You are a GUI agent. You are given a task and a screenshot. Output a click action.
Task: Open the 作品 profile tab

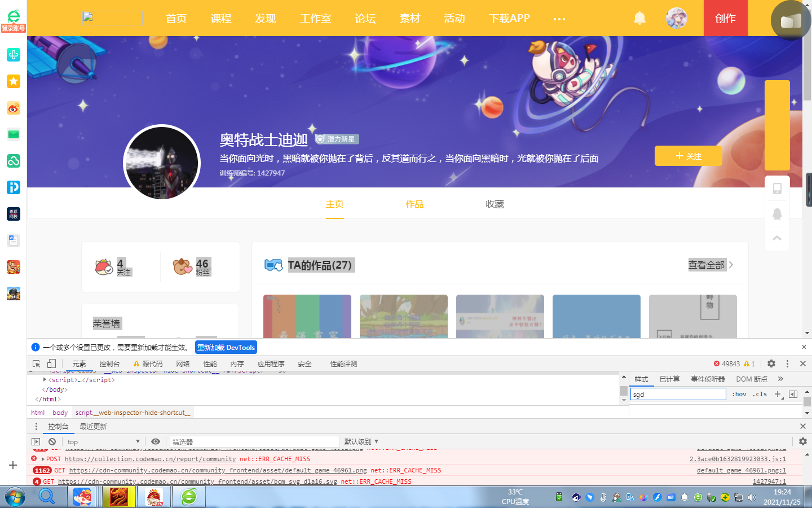pyautogui.click(x=414, y=204)
